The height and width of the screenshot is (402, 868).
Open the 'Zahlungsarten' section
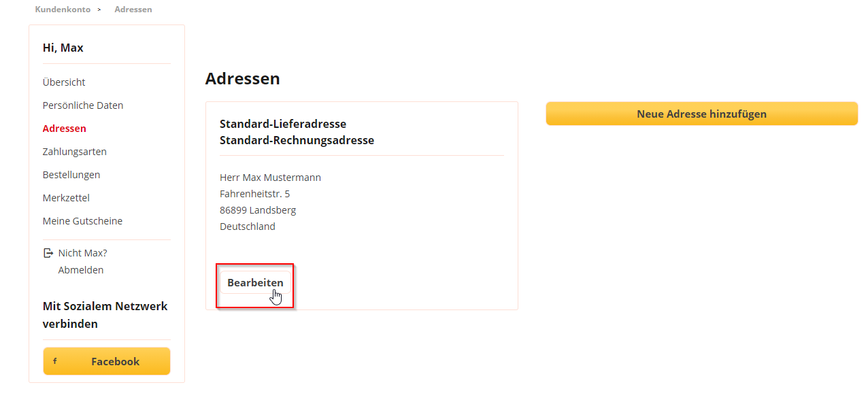click(x=74, y=151)
